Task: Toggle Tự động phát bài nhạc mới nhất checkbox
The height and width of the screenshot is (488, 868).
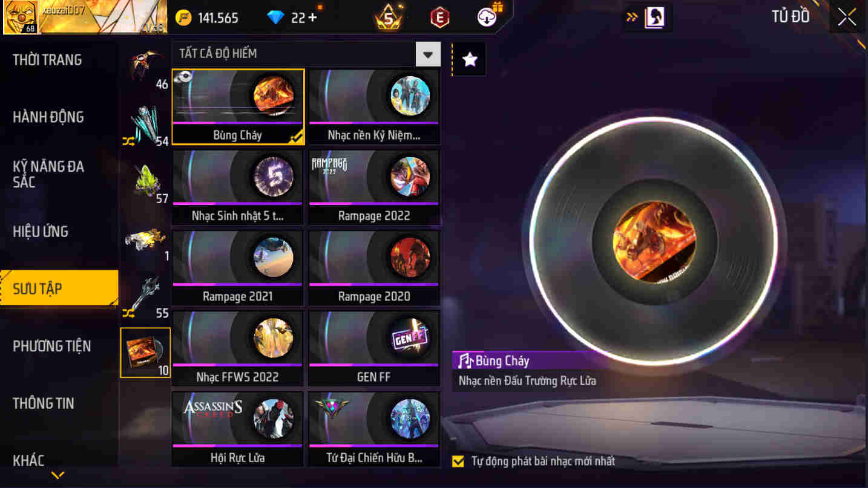Action: [x=458, y=461]
